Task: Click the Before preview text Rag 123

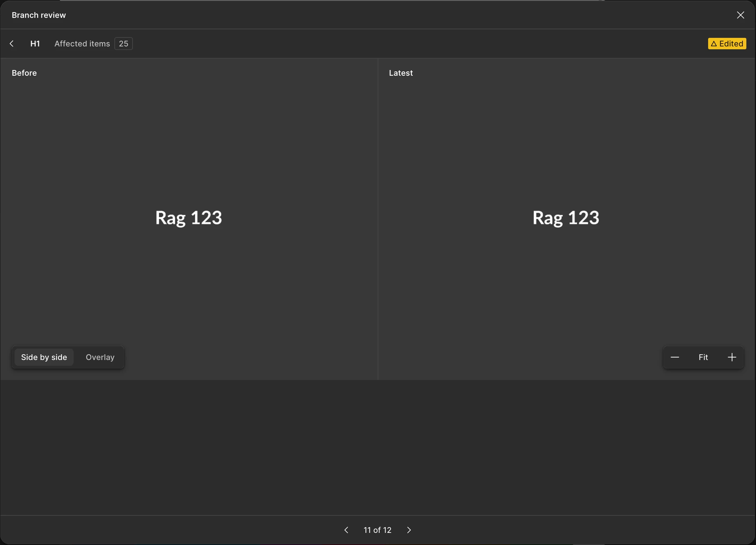Action: tap(189, 217)
